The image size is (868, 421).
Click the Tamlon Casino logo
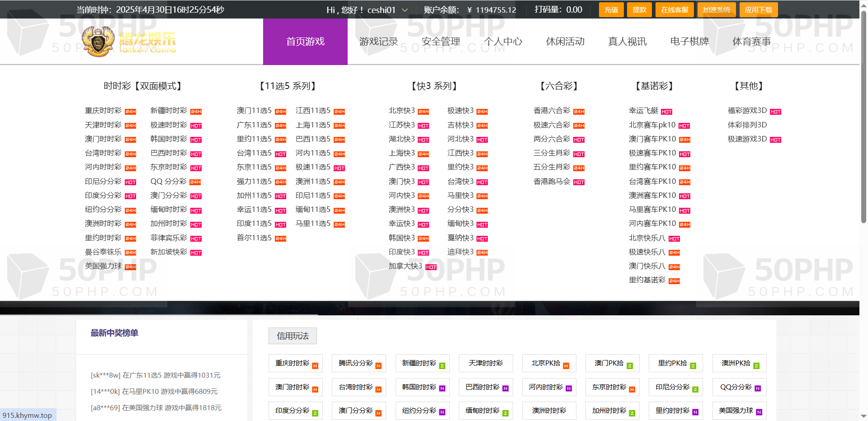[x=129, y=42]
